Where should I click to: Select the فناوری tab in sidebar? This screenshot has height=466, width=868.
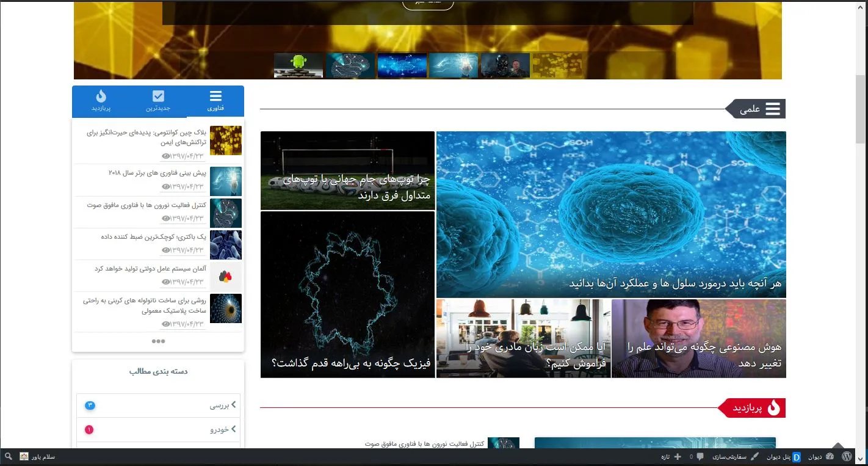pos(215,101)
